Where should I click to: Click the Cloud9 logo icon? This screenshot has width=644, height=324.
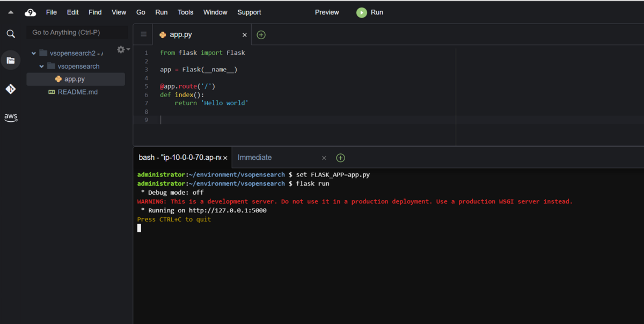point(31,12)
